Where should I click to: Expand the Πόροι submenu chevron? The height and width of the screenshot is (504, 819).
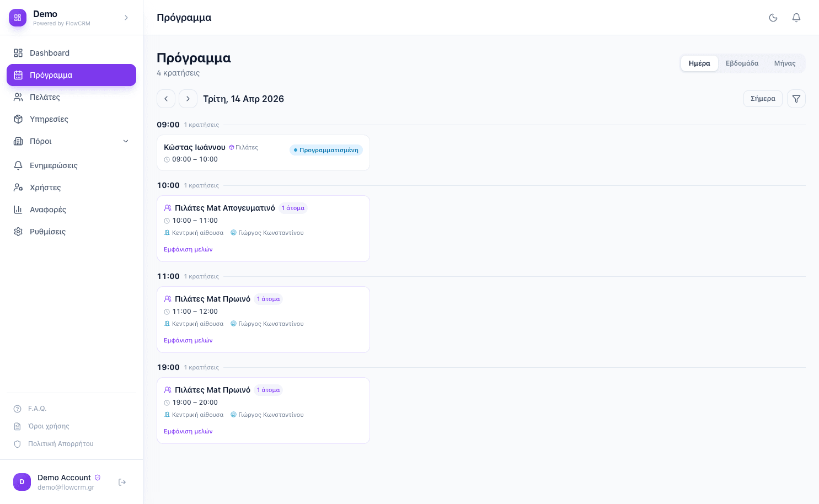pos(126,141)
